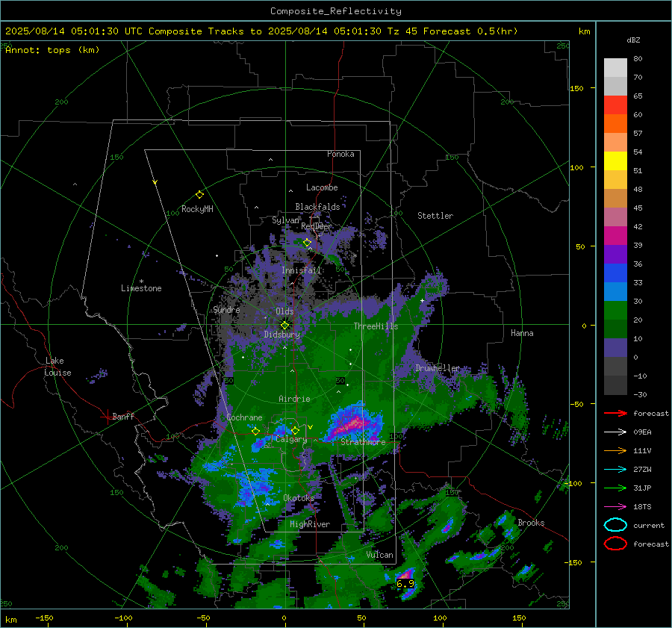Click the Limestone label

141,288
